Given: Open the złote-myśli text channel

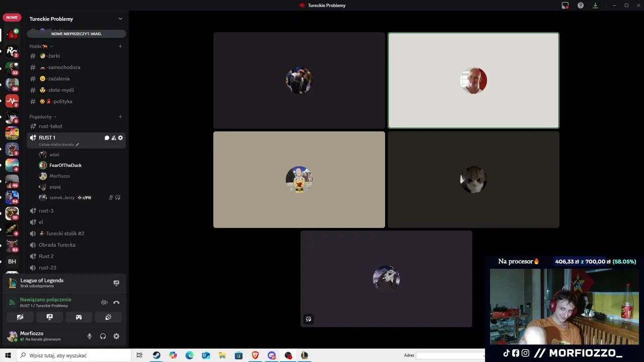Looking at the screenshot, I should click(76, 90).
